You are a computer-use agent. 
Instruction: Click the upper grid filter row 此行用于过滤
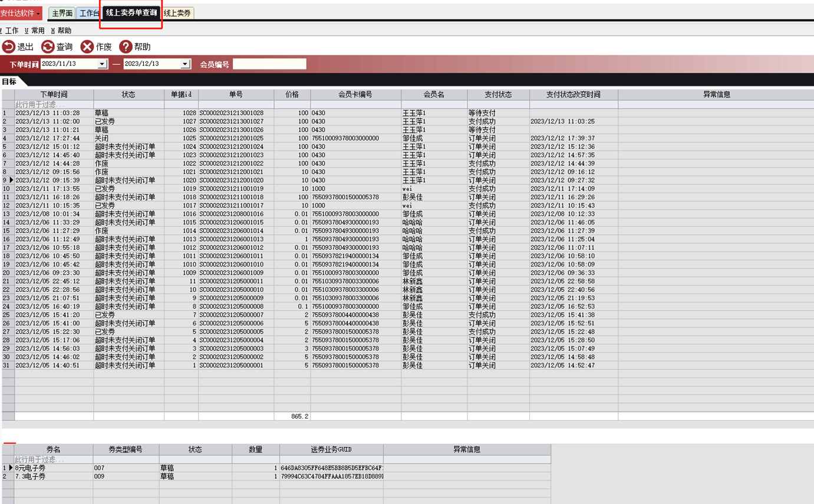tap(407, 104)
